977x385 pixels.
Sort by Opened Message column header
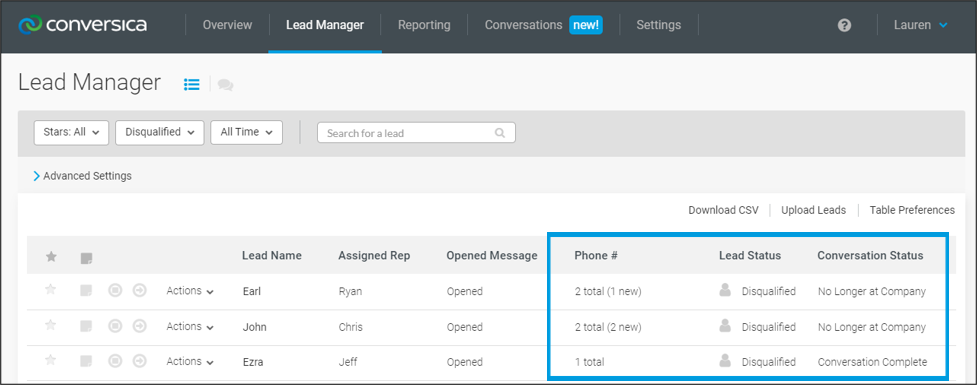click(x=492, y=255)
